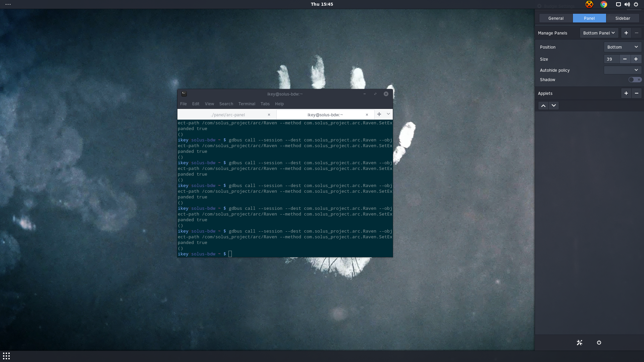Switch to the General tab

pos(556,18)
